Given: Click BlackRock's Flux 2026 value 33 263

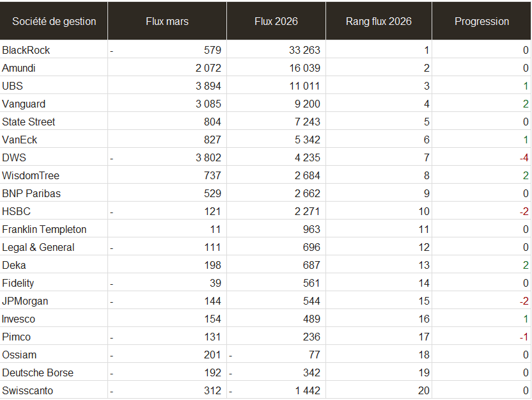Looking at the screenshot, I should 304,51.
